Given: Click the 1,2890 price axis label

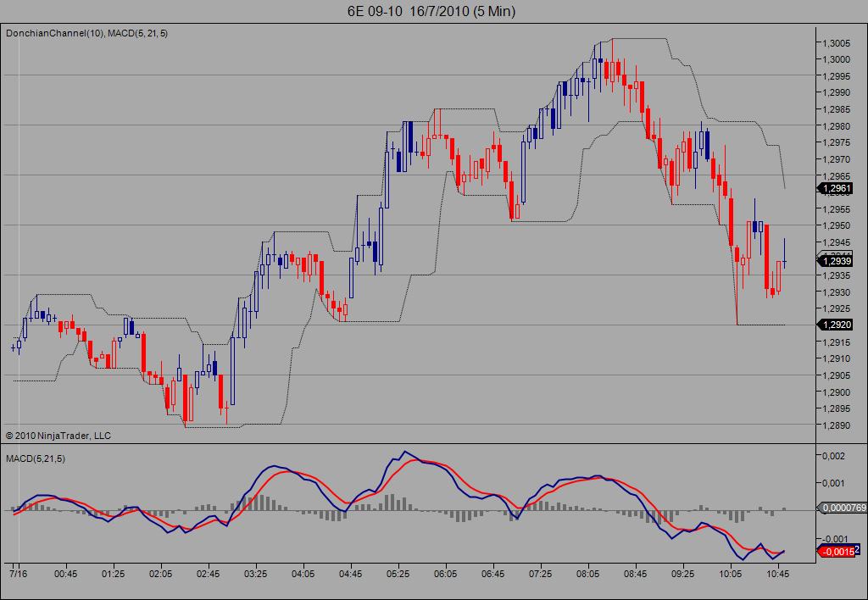Looking at the screenshot, I should (836, 425).
